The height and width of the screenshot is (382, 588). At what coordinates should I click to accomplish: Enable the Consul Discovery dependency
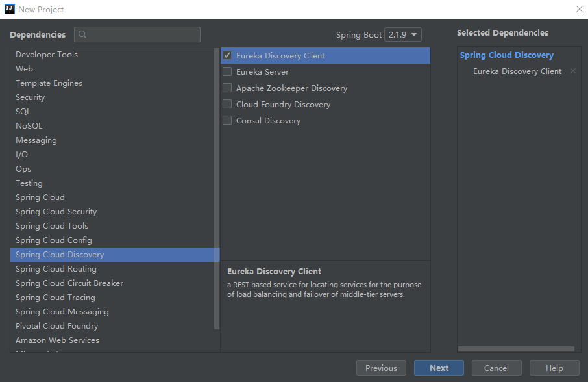(x=227, y=121)
